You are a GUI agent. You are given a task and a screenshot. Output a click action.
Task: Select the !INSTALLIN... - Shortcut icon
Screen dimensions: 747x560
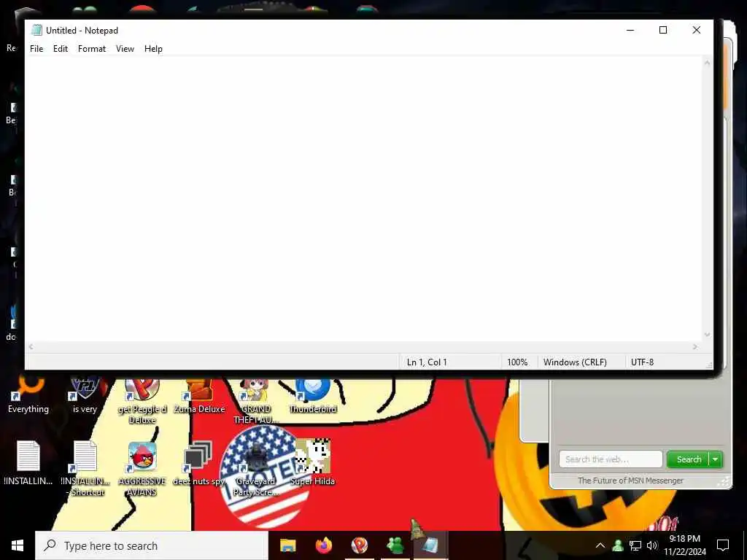coord(85,468)
